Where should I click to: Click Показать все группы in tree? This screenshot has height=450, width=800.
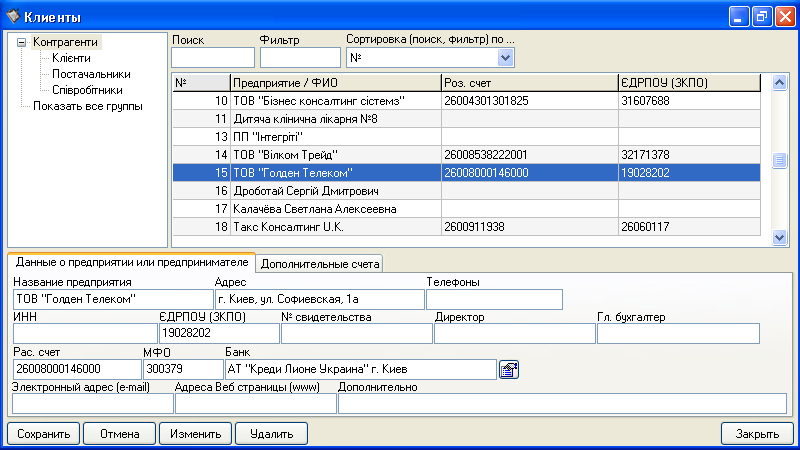point(86,106)
